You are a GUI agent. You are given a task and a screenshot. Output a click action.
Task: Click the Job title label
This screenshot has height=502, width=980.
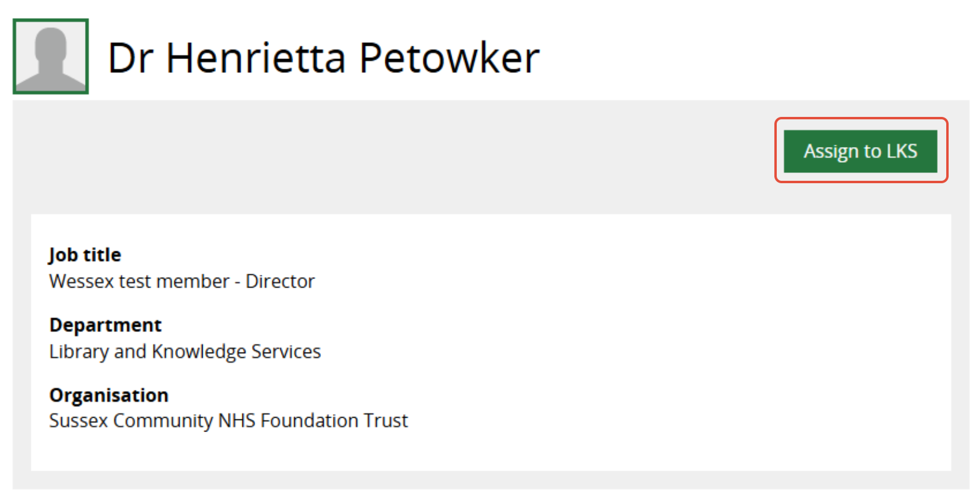pos(85,255)
